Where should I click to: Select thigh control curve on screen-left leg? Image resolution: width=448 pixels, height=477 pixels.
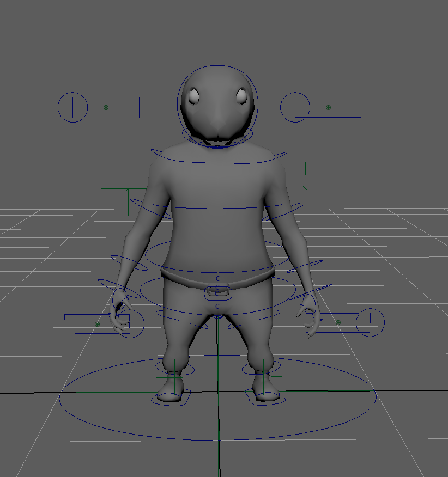coord(183,321)
